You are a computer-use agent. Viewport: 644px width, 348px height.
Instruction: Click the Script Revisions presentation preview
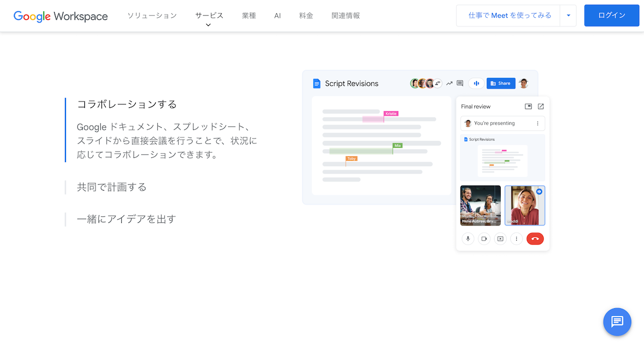[503, 159]
